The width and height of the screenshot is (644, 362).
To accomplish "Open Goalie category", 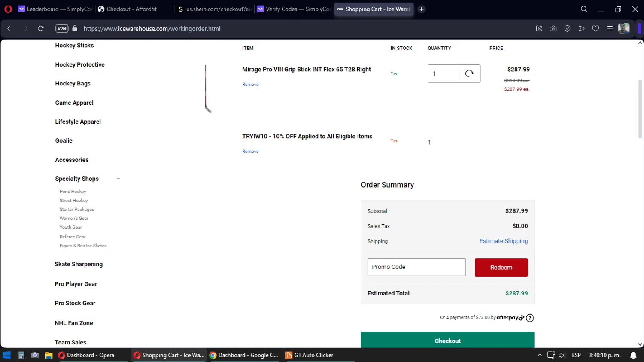I will pos(64,141).
